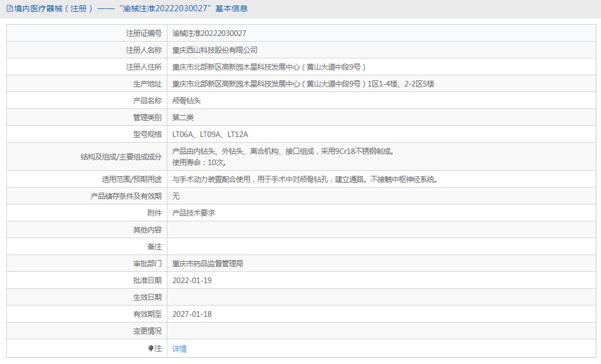Click the storage conditions value 无
Viewport: 601px width, 364px height.
(176, 196)
